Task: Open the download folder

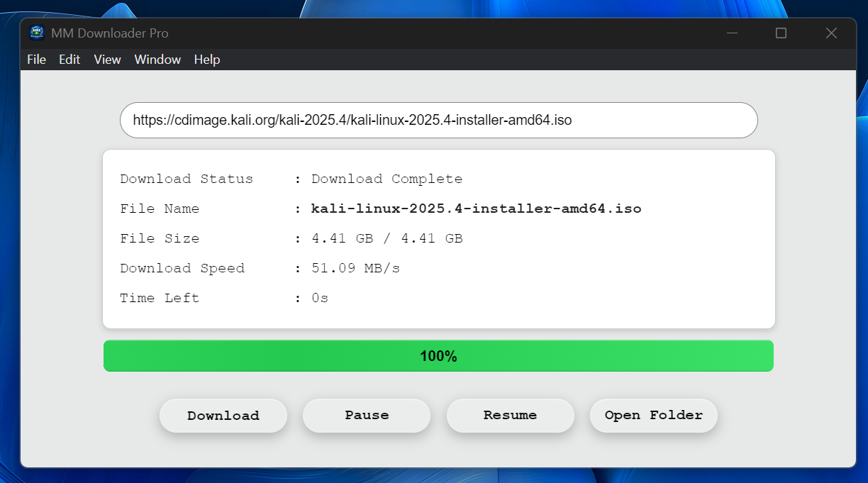Action: click(x=653, y=416)
